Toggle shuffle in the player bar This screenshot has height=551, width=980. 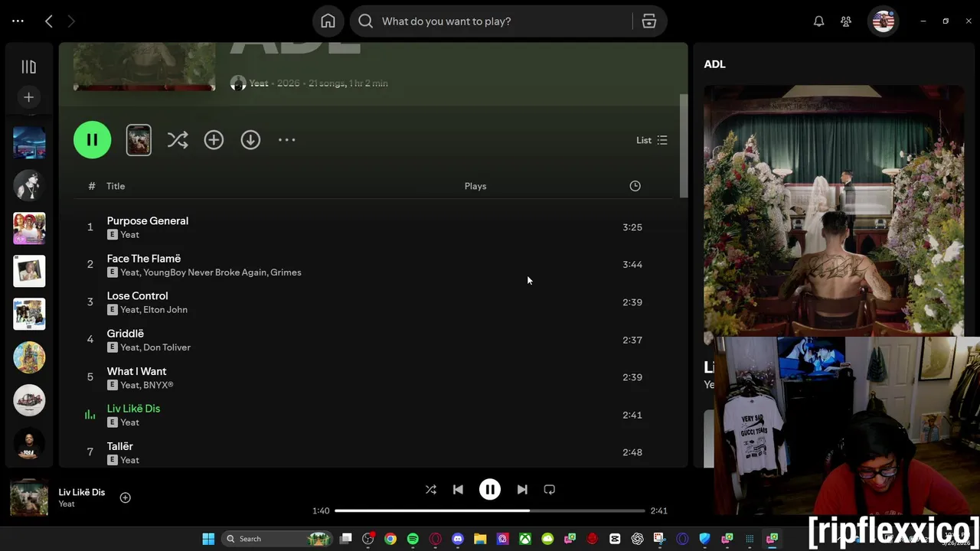431,490
